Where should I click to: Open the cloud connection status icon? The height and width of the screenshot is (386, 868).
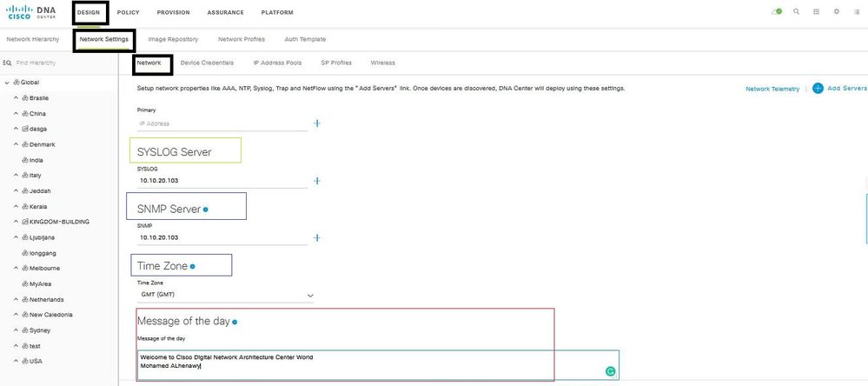[x=777, y=11]
